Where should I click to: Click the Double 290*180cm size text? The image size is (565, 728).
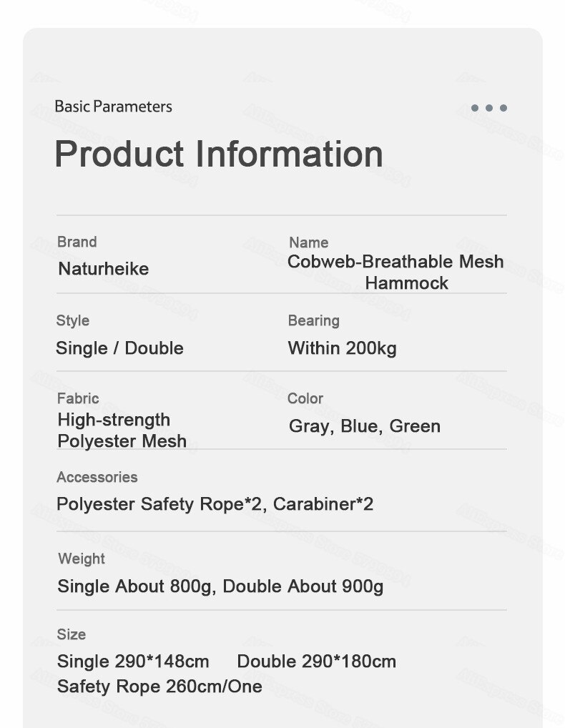317,661
